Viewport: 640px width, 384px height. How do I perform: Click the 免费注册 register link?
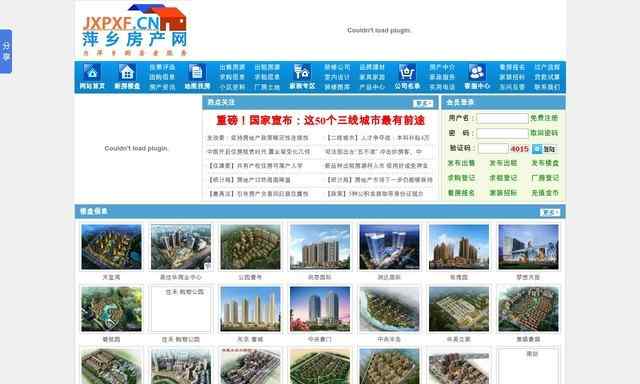pos(544,118)
